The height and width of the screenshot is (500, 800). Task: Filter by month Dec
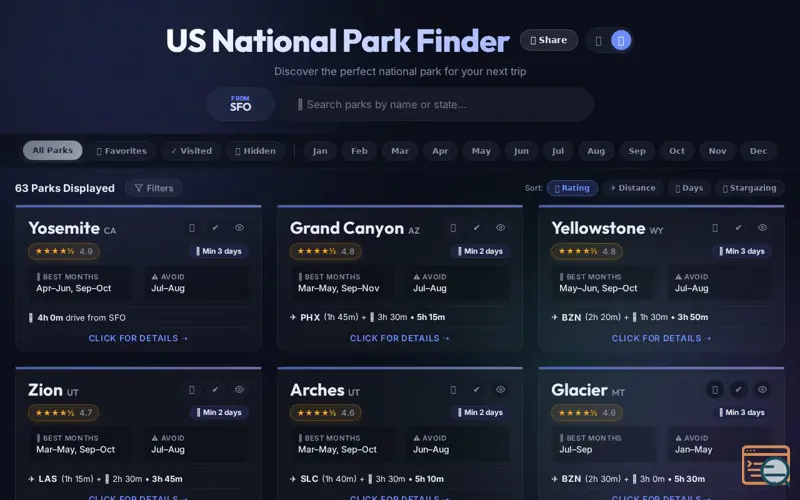[758, 151]
